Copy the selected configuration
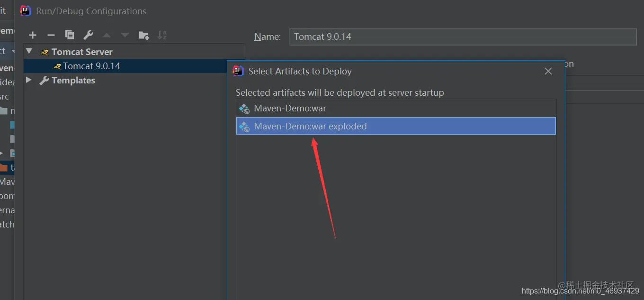This screenshot has height=300, width=644. 70,35
